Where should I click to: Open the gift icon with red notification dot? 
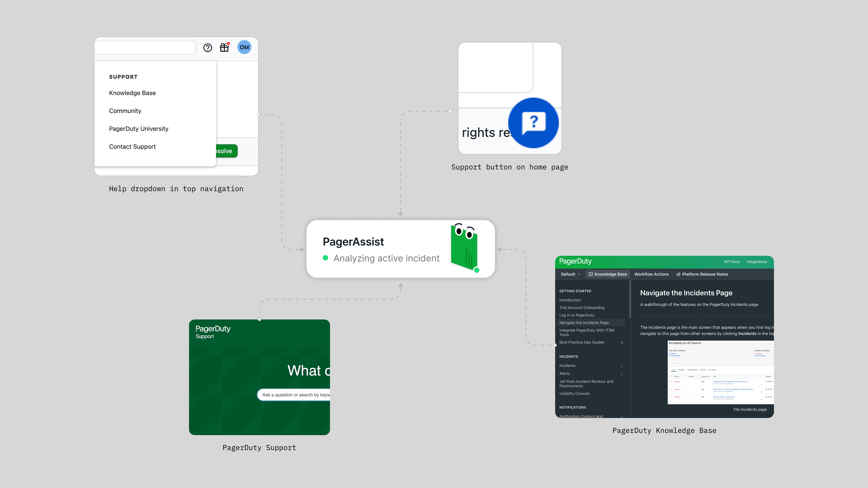click(224, 47)
